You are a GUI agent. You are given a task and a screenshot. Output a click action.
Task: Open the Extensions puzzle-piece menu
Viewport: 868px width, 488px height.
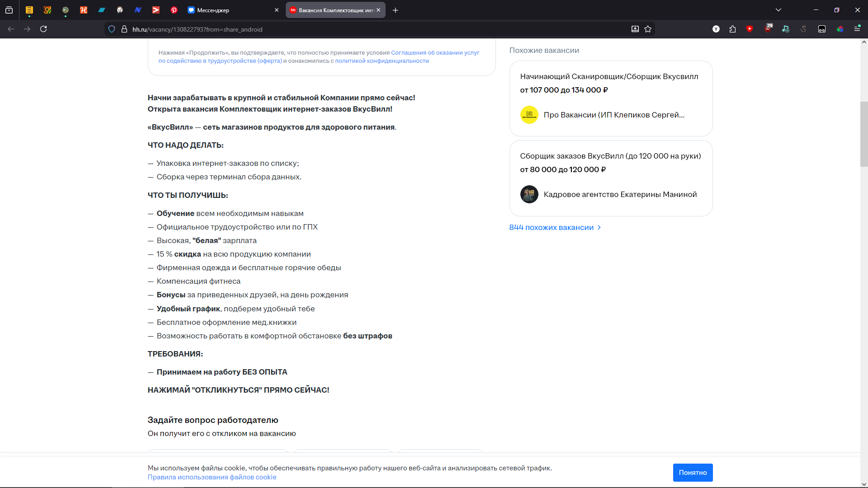tap(732, 29)
